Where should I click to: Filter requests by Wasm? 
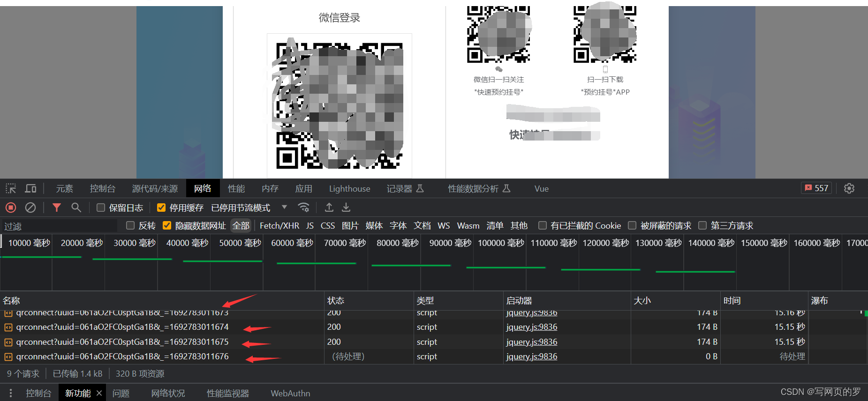point(468,226)
